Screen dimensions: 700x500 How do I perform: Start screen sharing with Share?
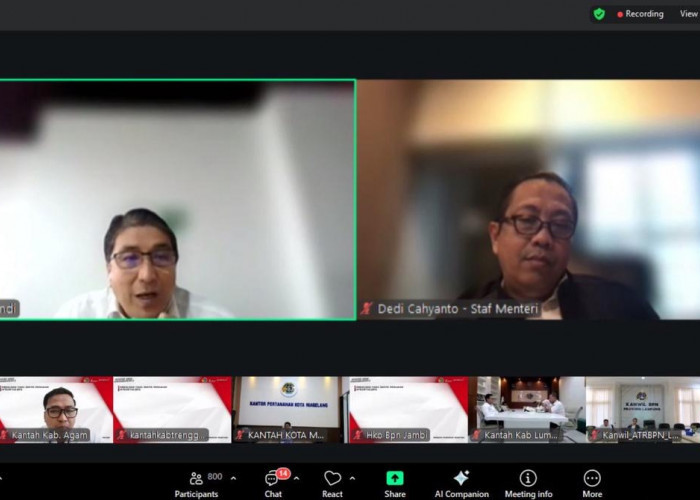[395, 480]
